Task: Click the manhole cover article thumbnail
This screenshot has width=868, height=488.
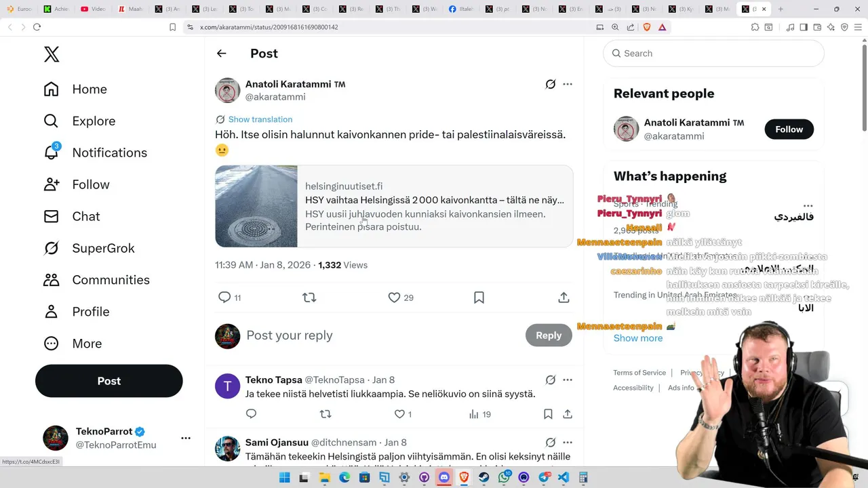Action: [256, 206]
